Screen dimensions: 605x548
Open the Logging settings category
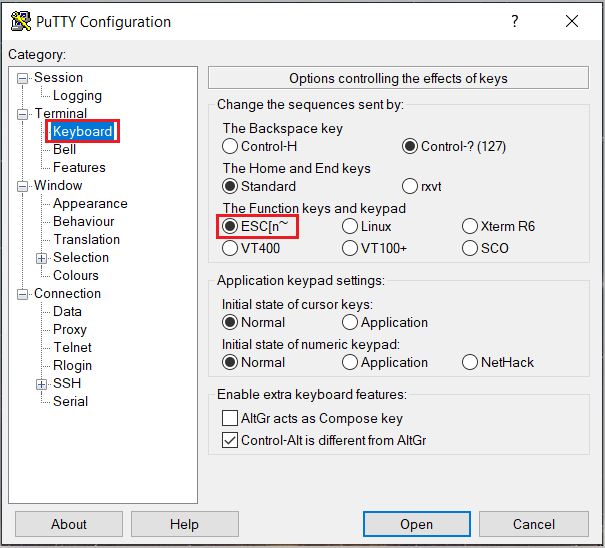77,96
